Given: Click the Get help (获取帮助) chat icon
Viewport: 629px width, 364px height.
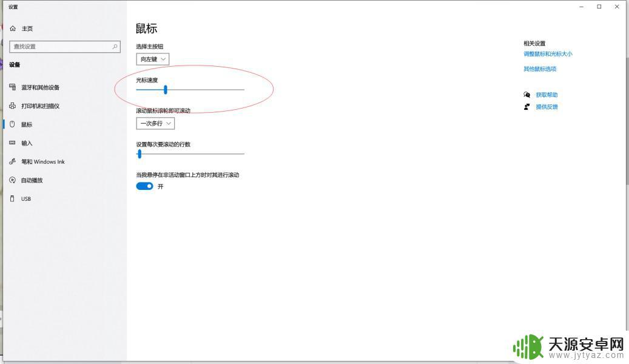Looking at the screenshot, I should tap(526, 95).
